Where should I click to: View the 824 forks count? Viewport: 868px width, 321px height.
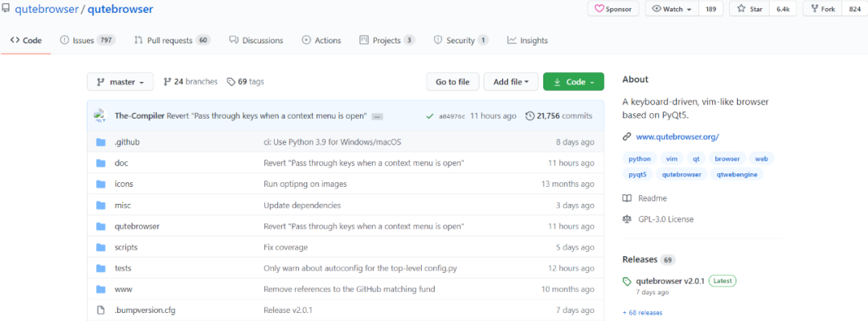tap(854, 9)
